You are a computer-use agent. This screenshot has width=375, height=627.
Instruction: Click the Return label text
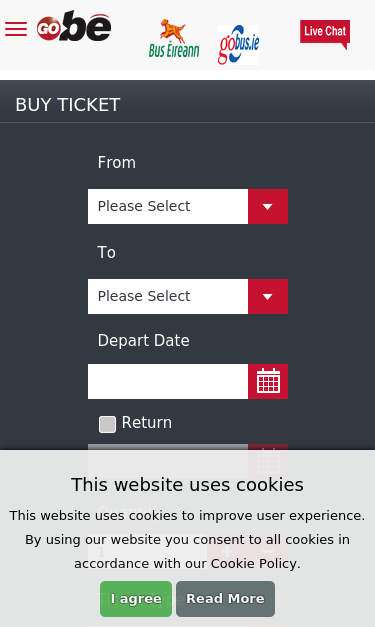(147, 423)
